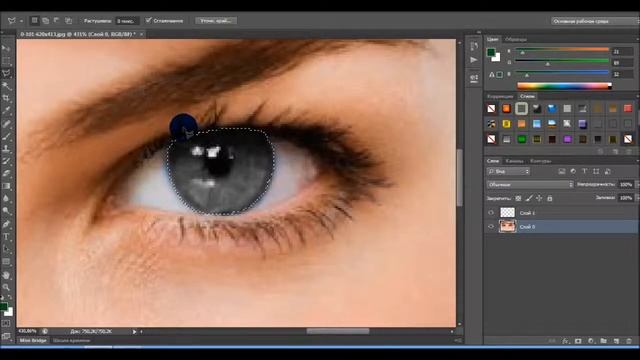
Task: Open the collapsed History panel icon
Action: 473,47
